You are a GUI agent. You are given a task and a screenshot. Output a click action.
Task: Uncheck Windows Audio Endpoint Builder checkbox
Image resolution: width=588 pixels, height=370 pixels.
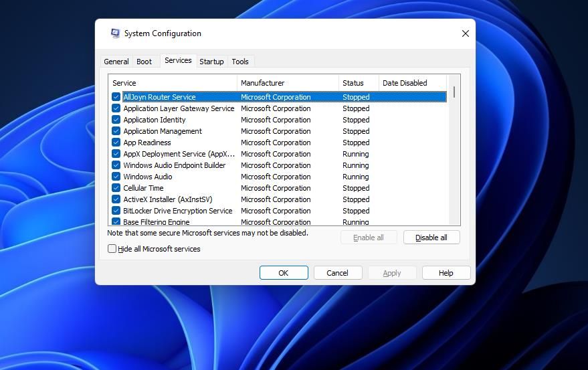(116, 165)
